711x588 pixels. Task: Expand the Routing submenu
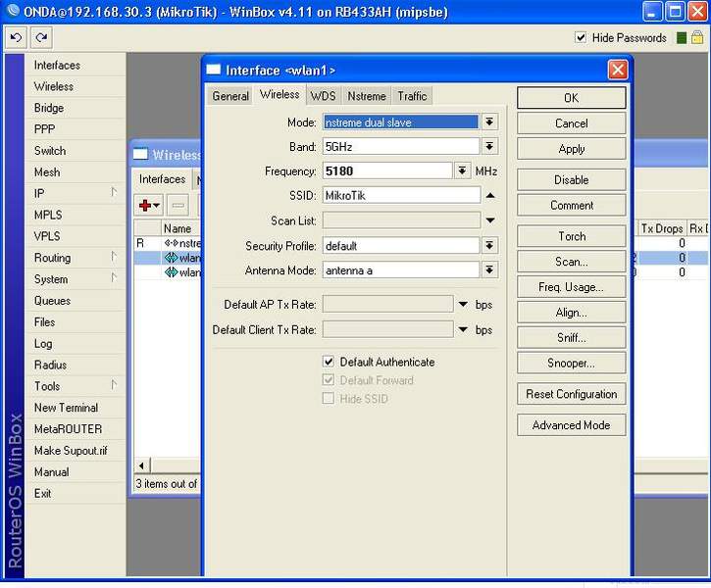click(75, 258)
